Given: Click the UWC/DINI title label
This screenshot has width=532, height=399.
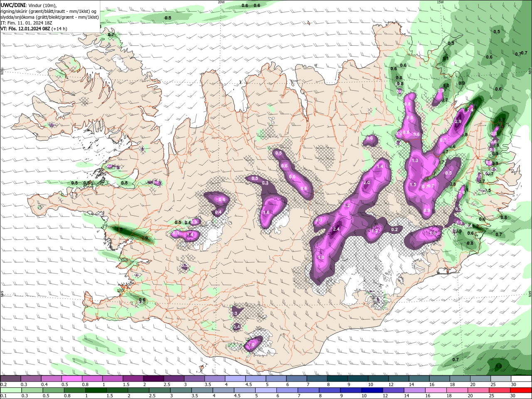Looking at the screenshot, I should [x=12, y=5].
